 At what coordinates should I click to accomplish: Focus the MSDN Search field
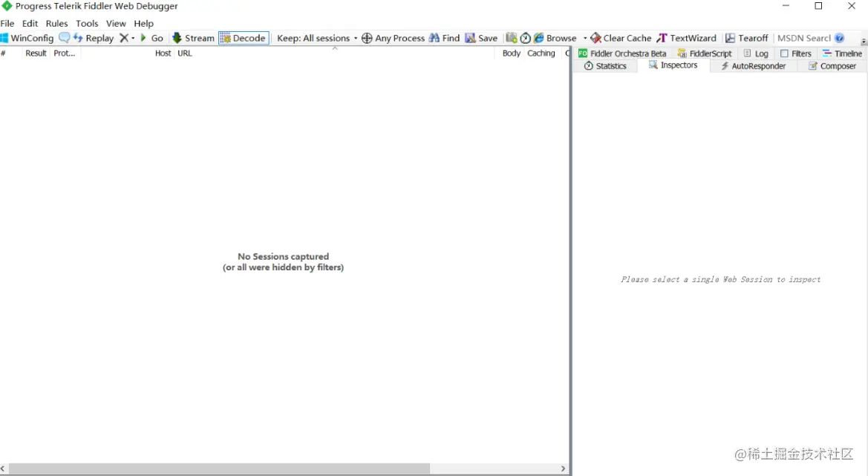click(x=804, y=38)
